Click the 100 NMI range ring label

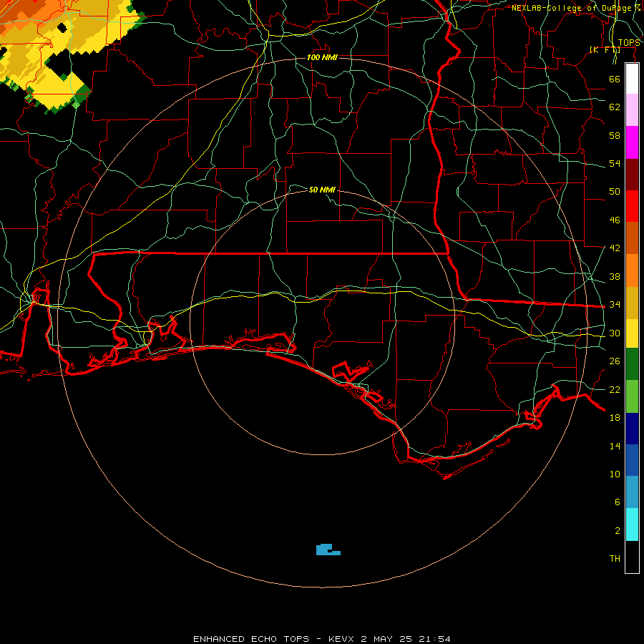coord(322,57)
